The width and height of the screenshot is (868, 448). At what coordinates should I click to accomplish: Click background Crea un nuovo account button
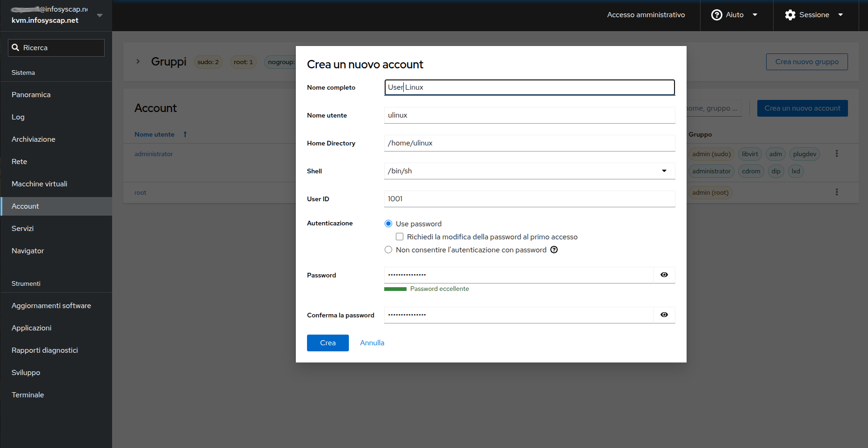coord(802,108)
